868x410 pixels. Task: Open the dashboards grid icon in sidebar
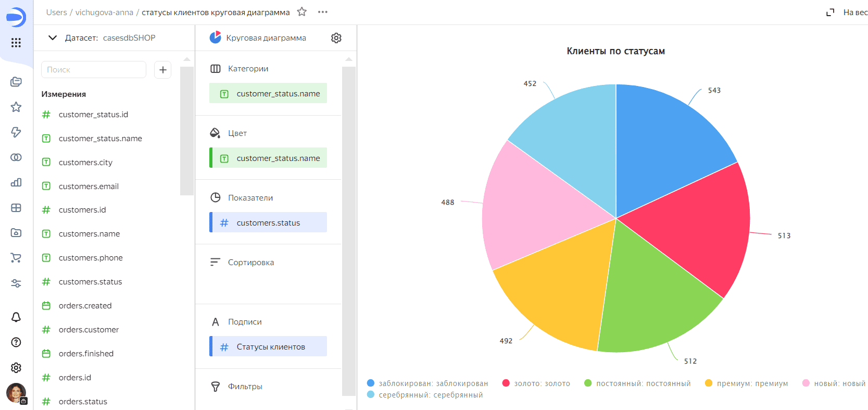coord(16,208)
